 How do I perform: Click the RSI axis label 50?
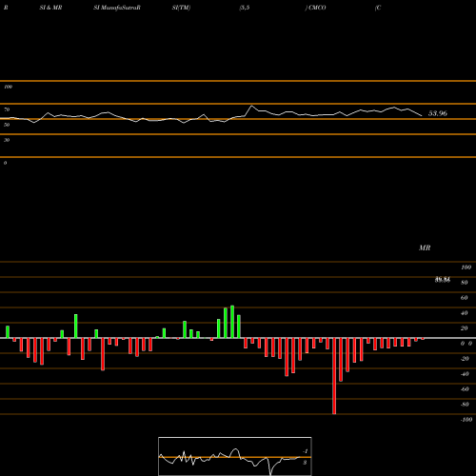click(x=7, y=125)
